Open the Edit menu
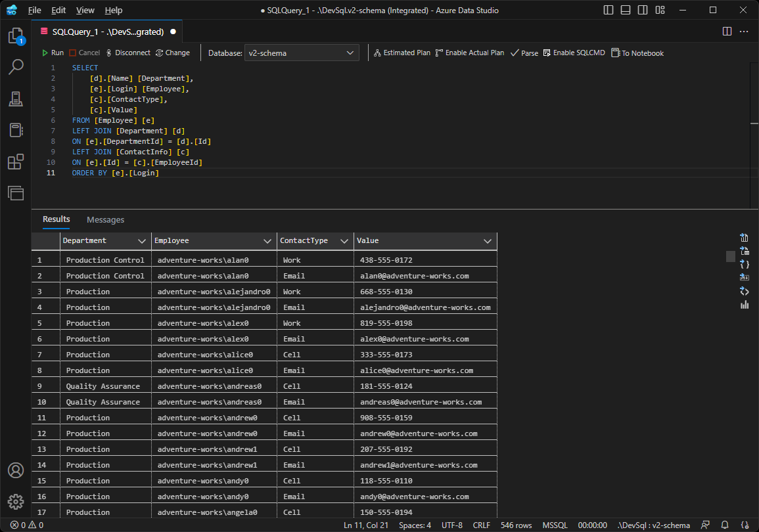The width and height of the screenshot is (759, 532). pyautogui.click(x=58, y=10)
